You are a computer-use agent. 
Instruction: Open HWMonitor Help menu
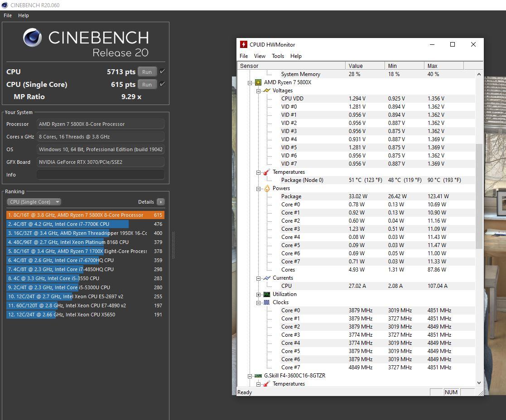point(296,56)
